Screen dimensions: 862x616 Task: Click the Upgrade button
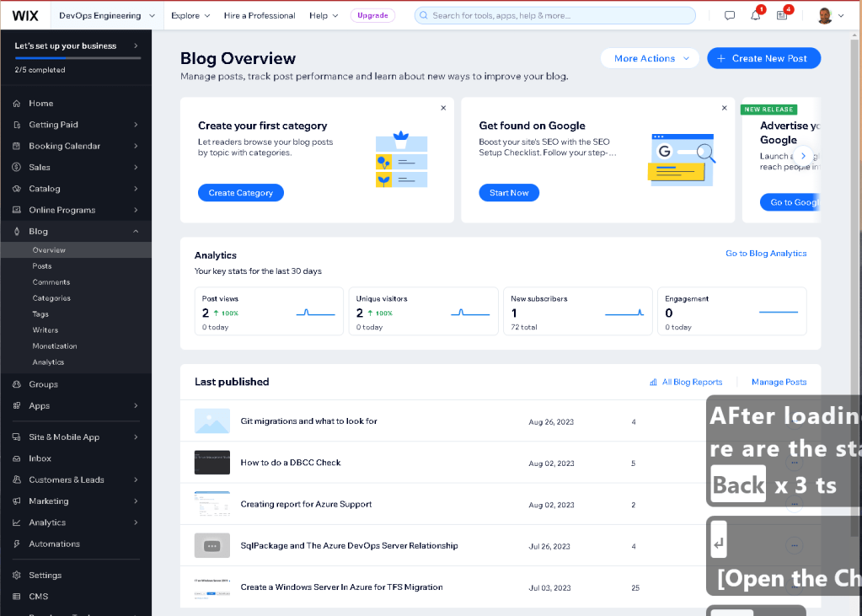[x=372, y=15]
